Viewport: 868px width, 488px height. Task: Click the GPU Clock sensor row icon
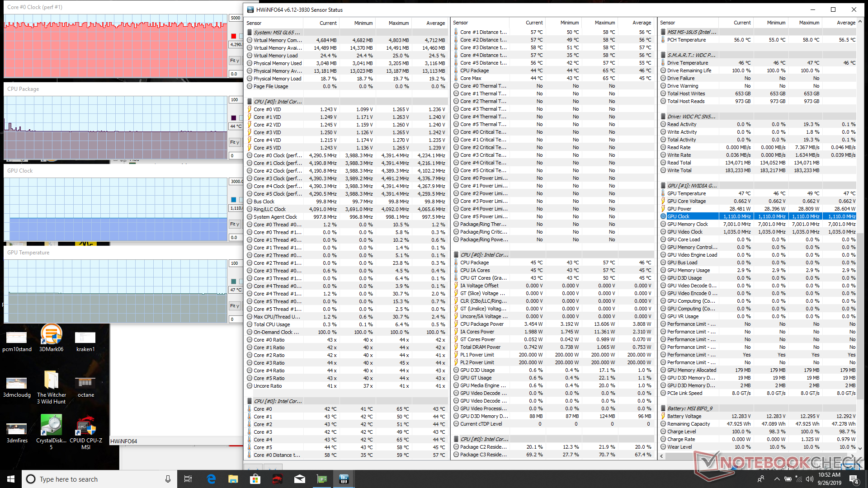(x=663, y=216)
